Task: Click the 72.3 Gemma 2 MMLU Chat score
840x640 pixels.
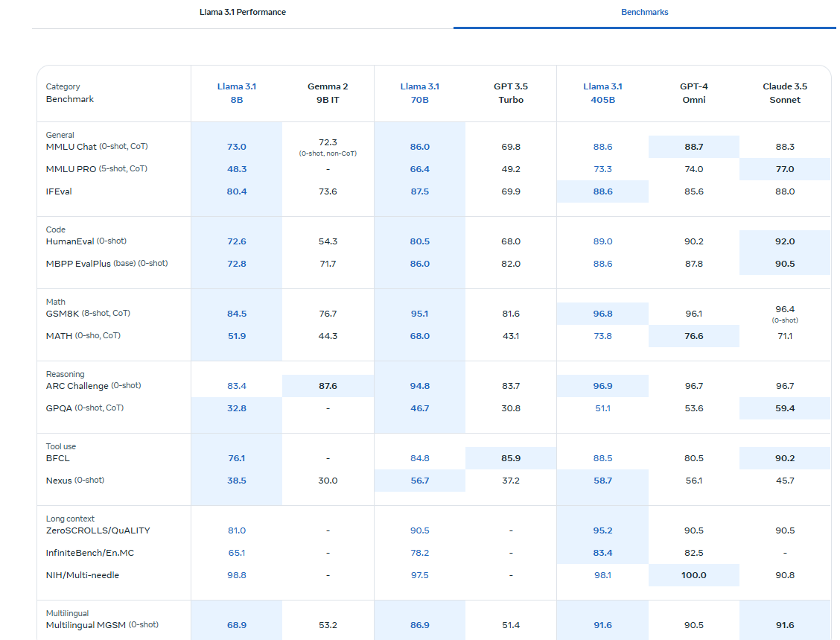Action: tap(328, 142)
